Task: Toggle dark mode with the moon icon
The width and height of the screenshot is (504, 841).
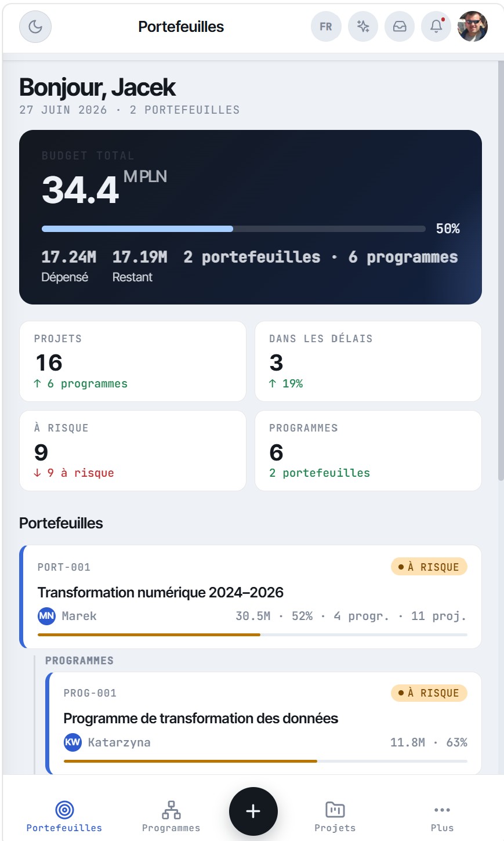Action: click(35, 27)
